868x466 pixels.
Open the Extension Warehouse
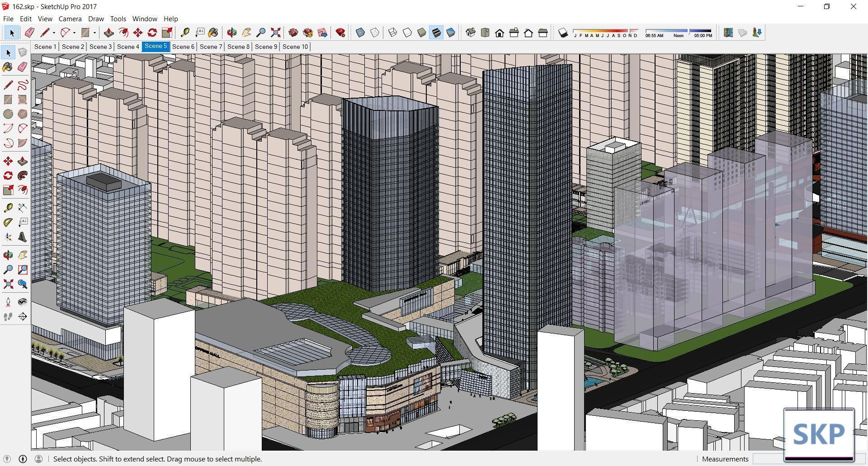point(308,33)
